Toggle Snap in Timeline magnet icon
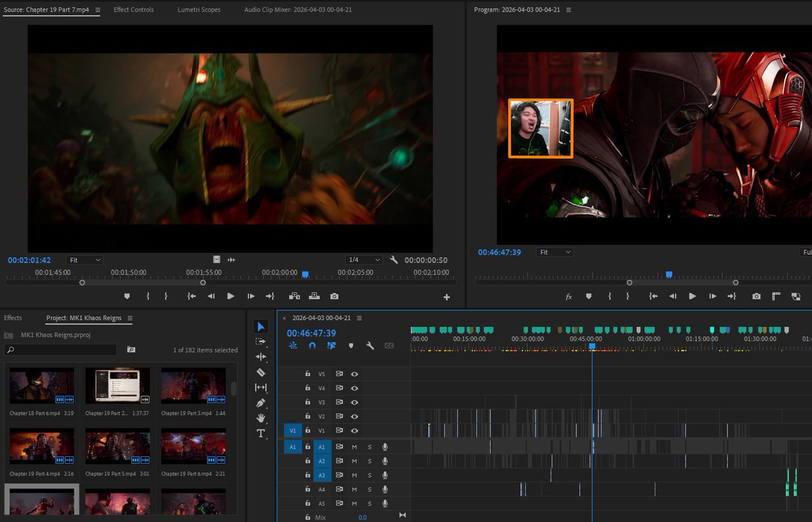Screen dimensions: 812x522 point(312,346)
